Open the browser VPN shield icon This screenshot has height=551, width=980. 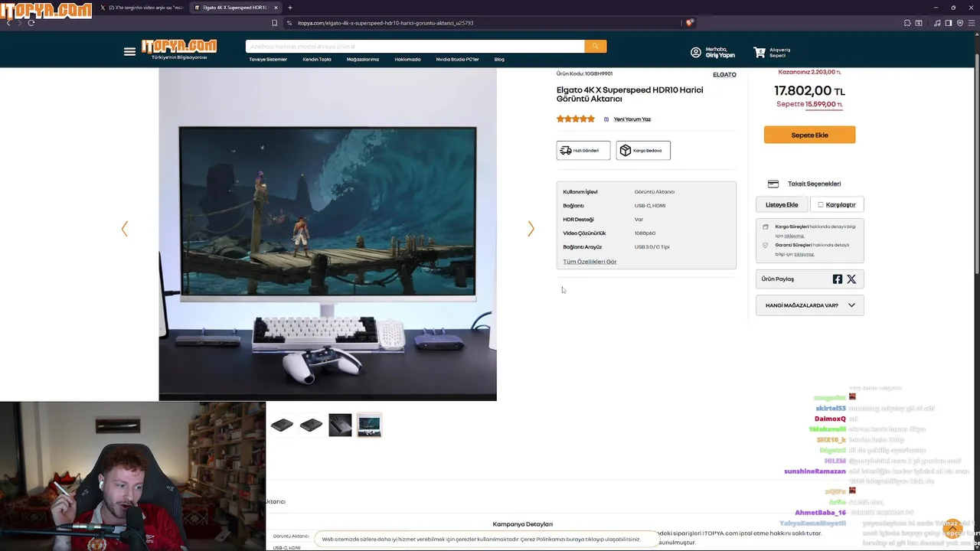coord(960,23)
